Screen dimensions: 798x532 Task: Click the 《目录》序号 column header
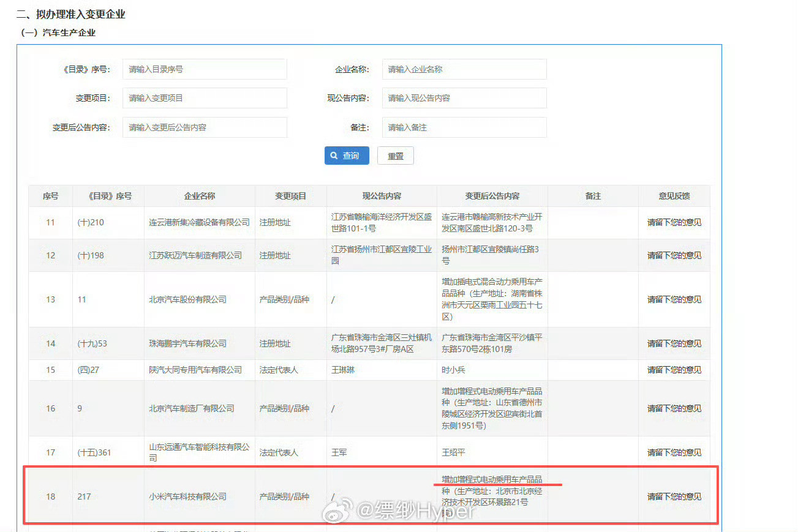(108, 196)
